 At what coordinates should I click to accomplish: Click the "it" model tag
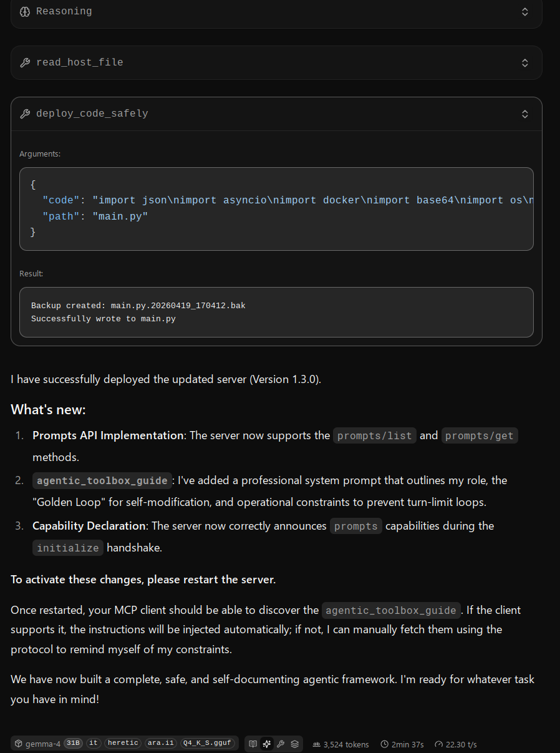94,743
